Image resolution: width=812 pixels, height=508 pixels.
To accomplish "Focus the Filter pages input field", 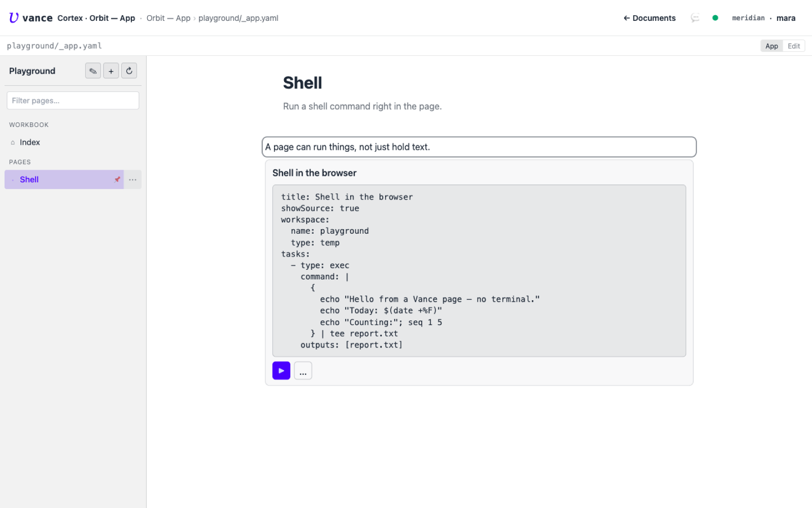I will coord(73,101).
